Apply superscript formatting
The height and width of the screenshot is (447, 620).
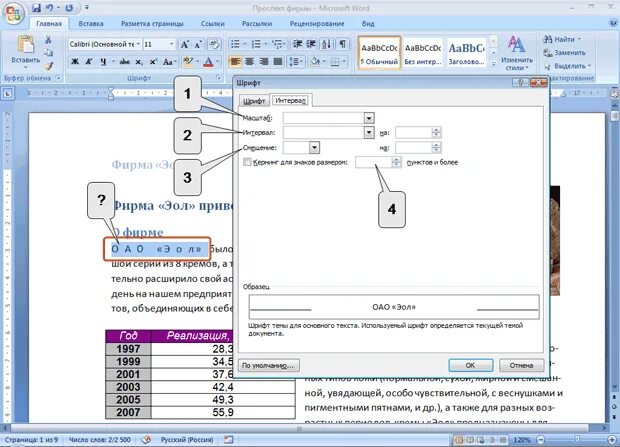click(153, 62)
